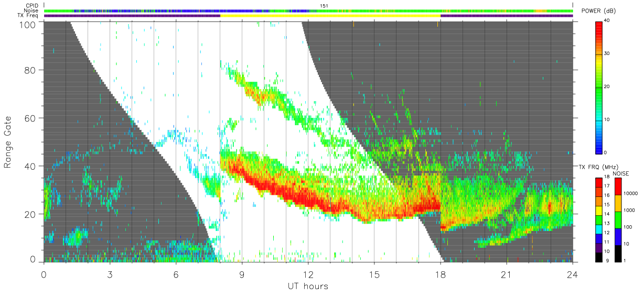
Task: Click the Range Gate axis title
Action: 8,141
